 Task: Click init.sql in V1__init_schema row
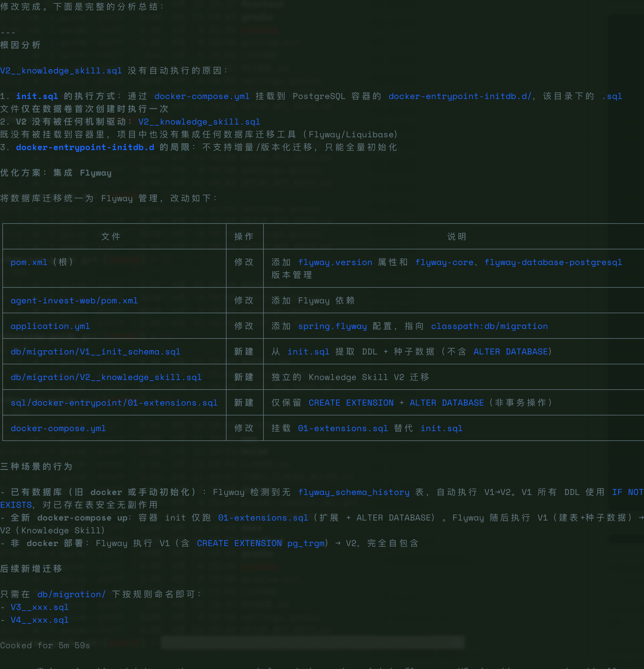click(308, 352)
